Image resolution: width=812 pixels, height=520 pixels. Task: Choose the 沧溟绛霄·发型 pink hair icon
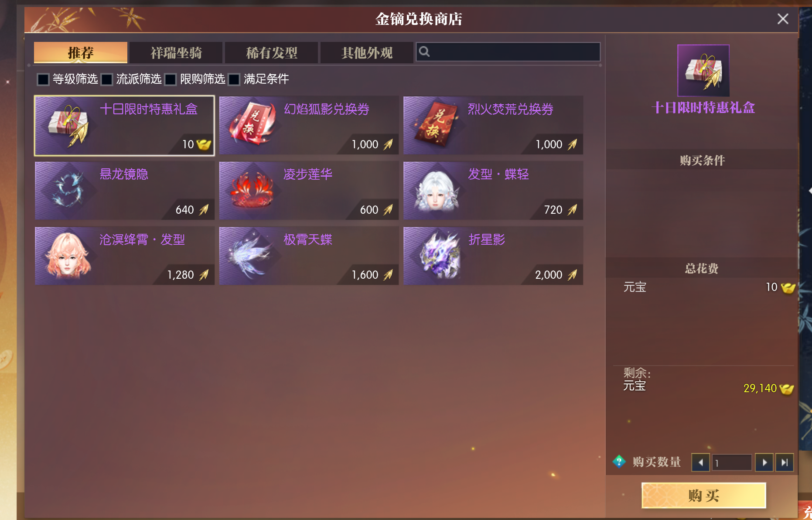[x=66, y=256]
